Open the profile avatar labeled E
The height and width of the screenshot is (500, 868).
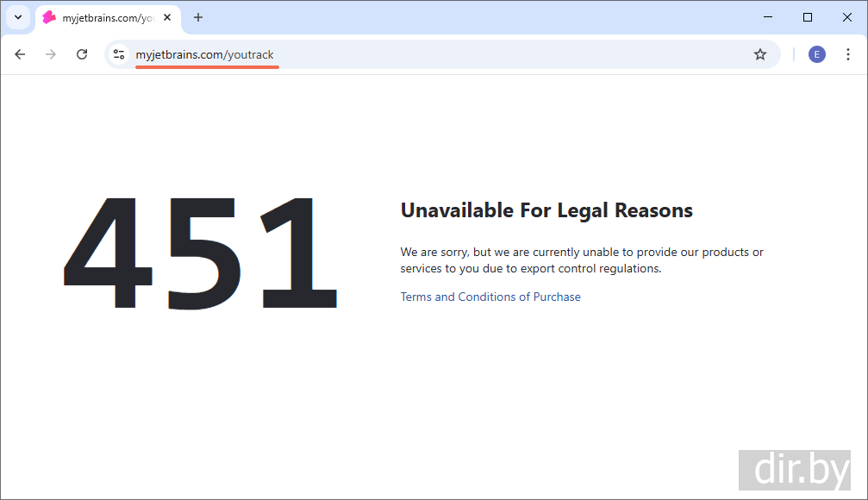click(x=816, y=54)
